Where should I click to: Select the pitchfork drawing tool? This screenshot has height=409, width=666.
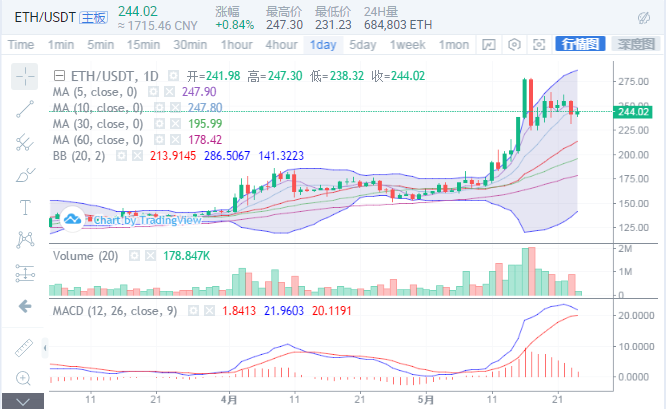[x=25, y=142]
